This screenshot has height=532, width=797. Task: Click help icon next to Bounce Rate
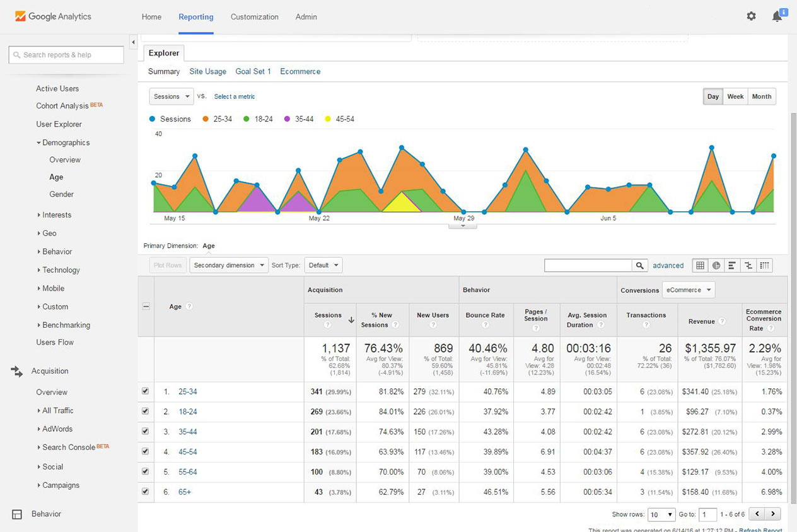pos(485,325)
